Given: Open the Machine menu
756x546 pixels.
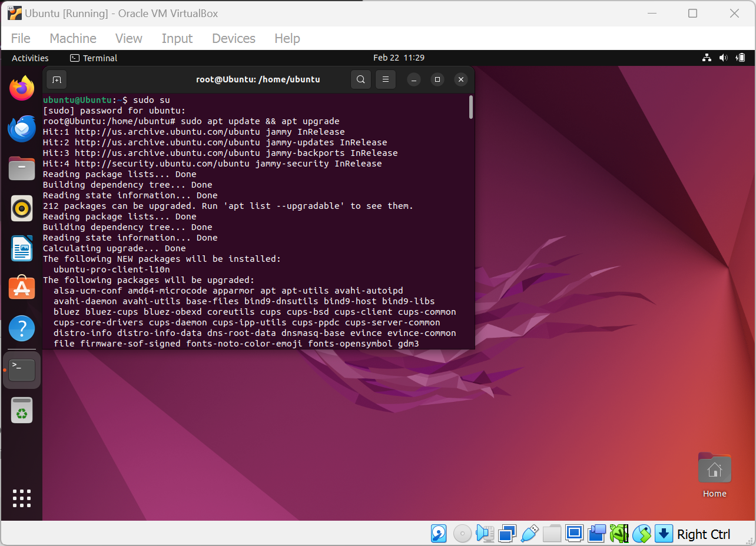Looking at the screenshot, I should coord(73,38).
